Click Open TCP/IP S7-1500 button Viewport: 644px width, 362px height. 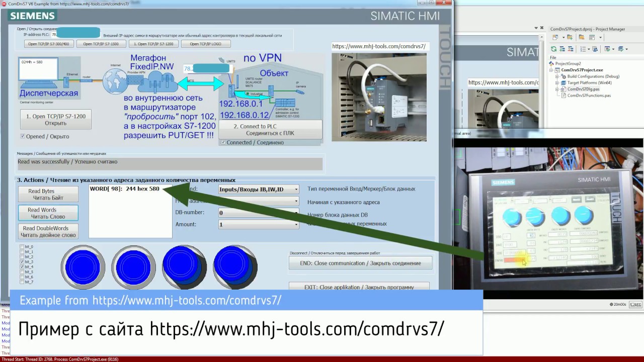coord(101,44)
